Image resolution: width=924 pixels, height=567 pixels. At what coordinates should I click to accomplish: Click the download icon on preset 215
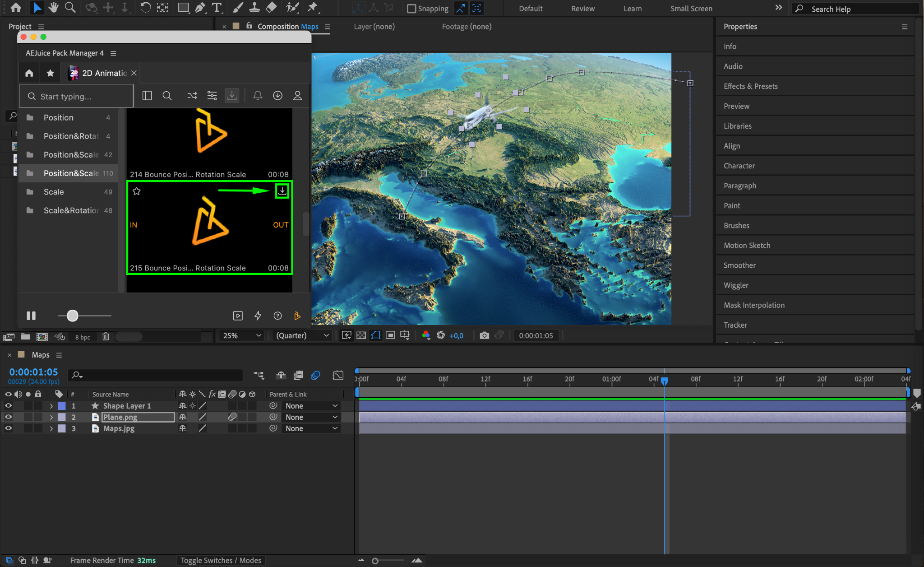282,191
